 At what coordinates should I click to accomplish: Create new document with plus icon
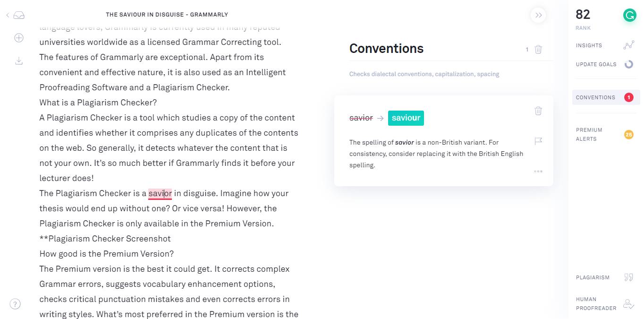click(x=19, y=38)
